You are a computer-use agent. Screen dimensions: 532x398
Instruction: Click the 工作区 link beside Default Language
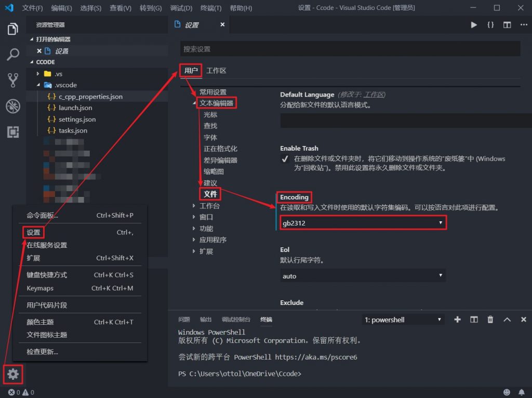pos(375,95)
